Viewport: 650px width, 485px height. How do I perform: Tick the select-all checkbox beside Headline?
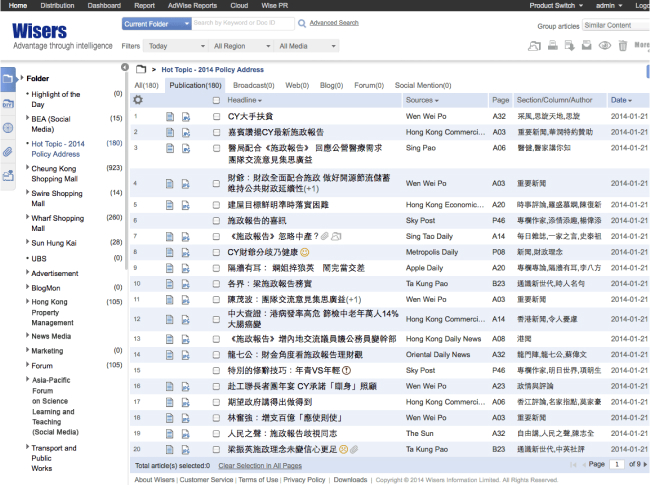(x=217, y=100)
